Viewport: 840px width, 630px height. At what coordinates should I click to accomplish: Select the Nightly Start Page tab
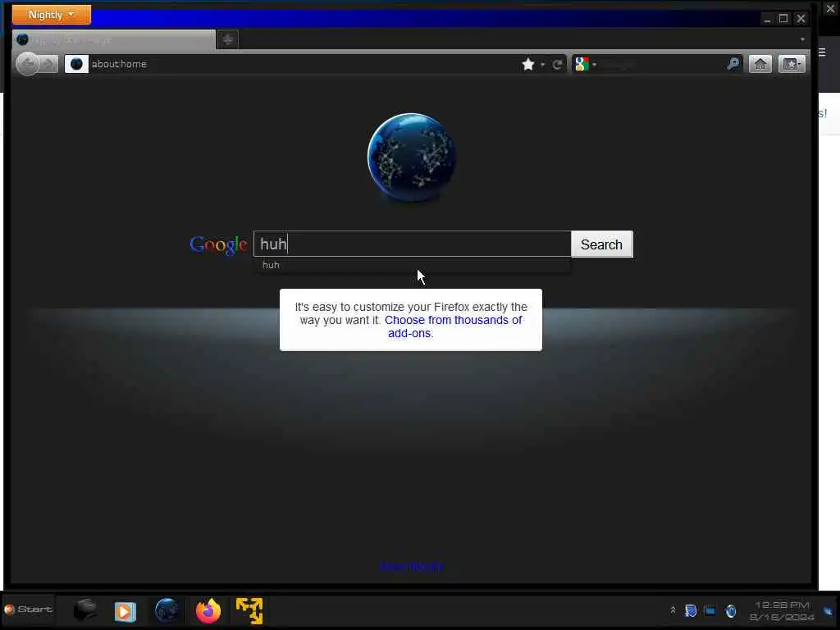(x=113, y=39)
